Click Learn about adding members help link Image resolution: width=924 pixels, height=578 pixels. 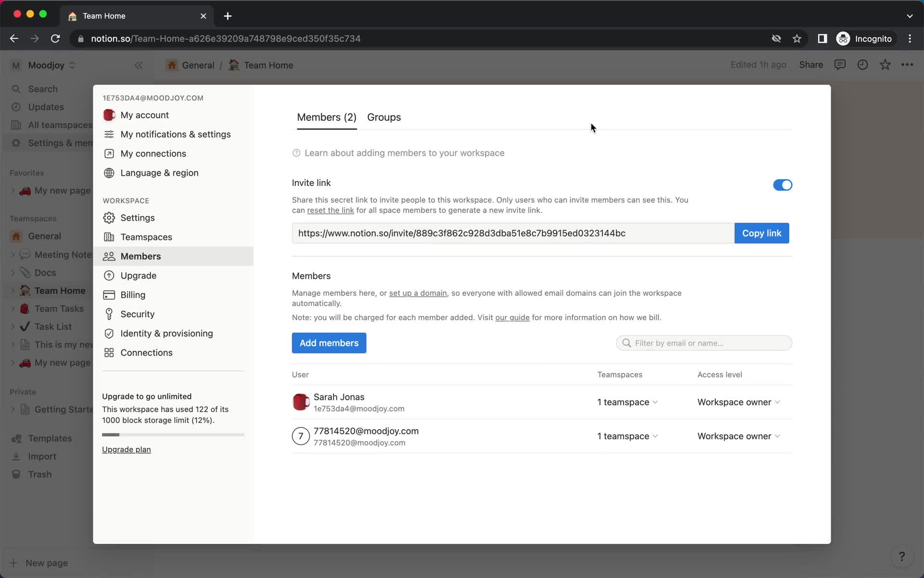(398, 153)
